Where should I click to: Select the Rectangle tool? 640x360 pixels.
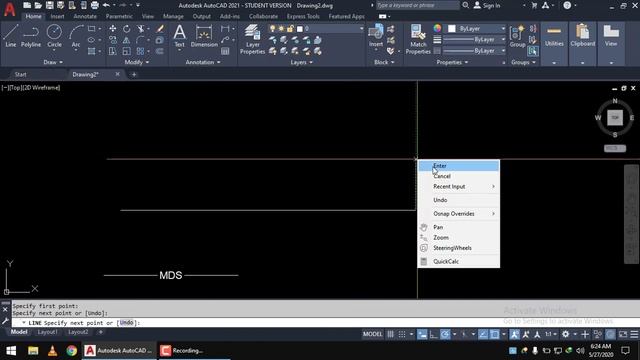coord(91,29)
